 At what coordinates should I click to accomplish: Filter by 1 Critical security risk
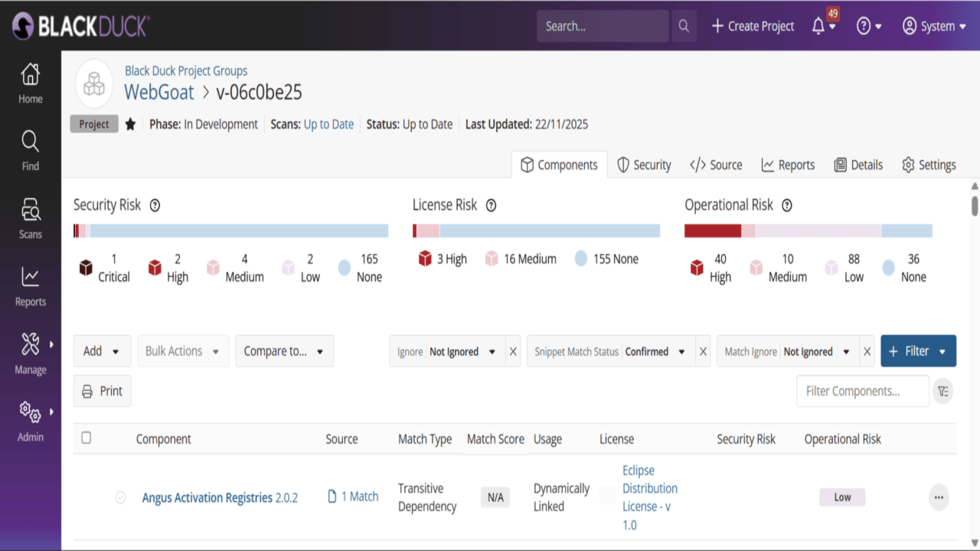105,268
